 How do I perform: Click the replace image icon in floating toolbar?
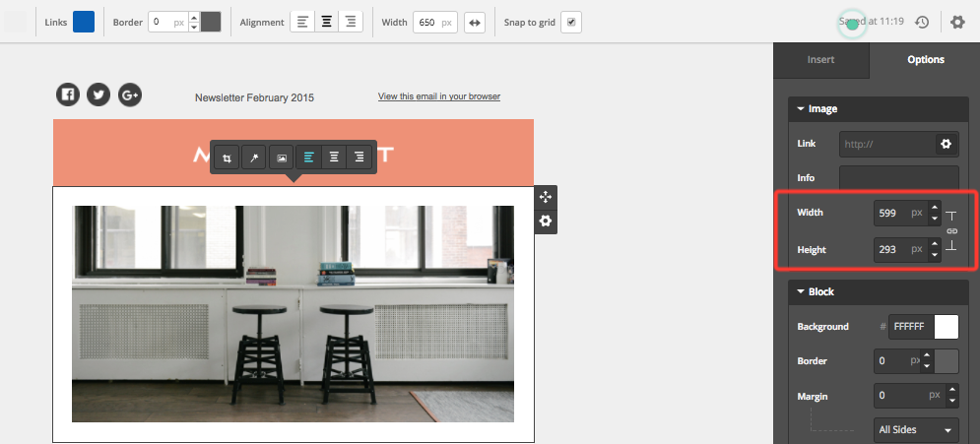click(282, 158)
